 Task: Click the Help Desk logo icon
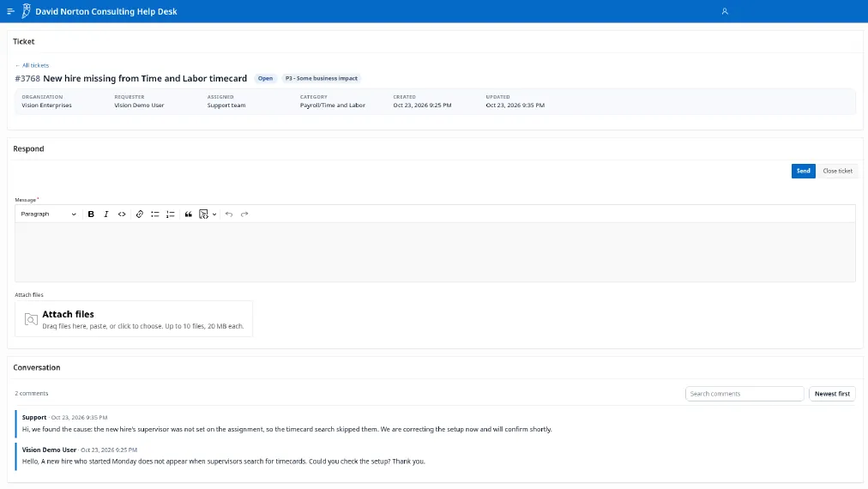26,11
